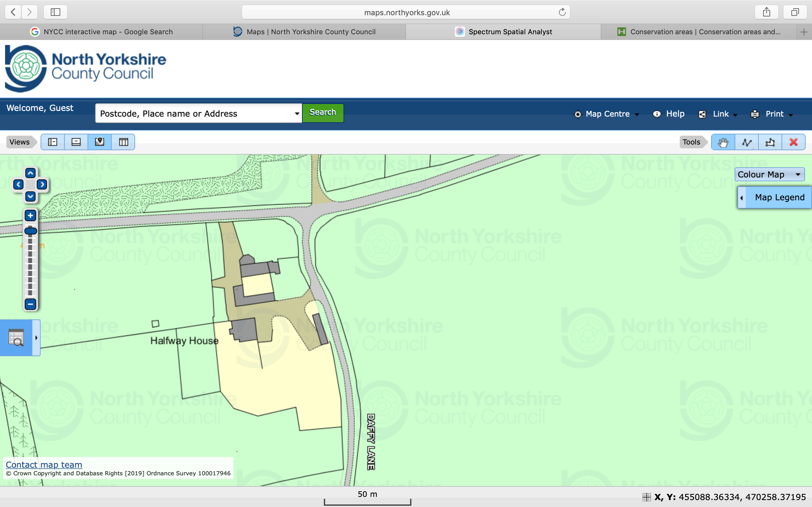This screenshot has height=507, width=812.
Task: Expand the Map Legend panel
Action: (x=775, y=197)
